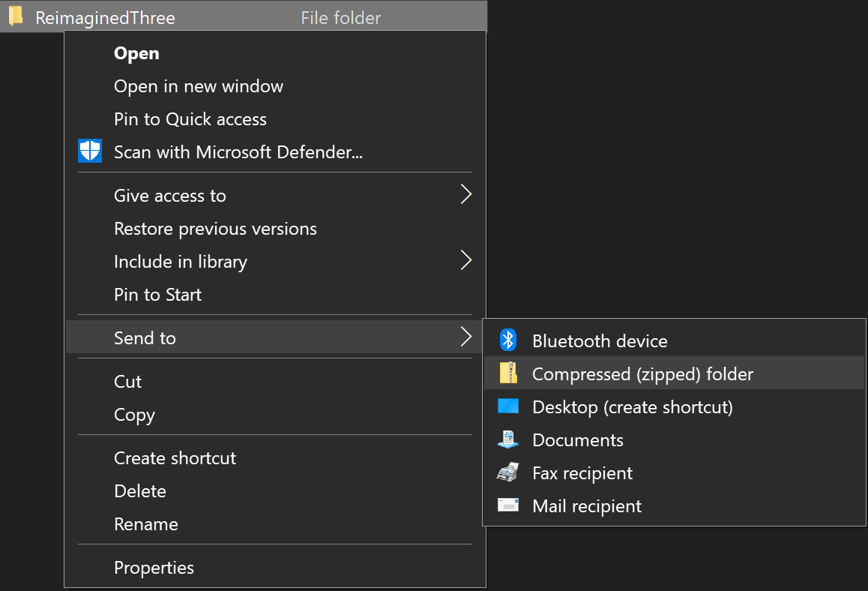
Task: Expand the Include in library arrow
Action: pos(465,261)
